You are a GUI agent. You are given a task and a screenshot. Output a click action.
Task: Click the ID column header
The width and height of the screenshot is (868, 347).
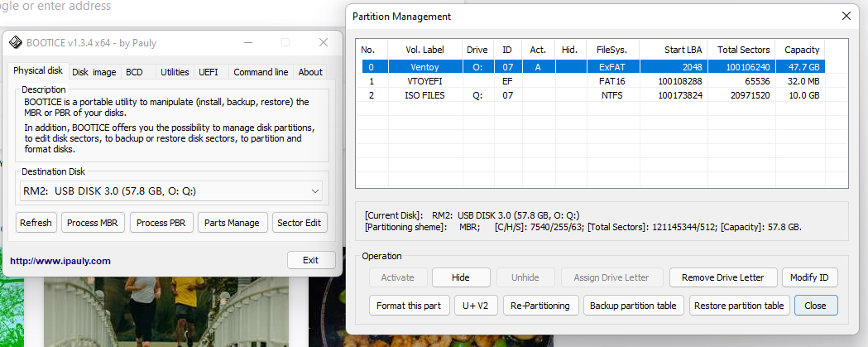click(x=506, y=50)
